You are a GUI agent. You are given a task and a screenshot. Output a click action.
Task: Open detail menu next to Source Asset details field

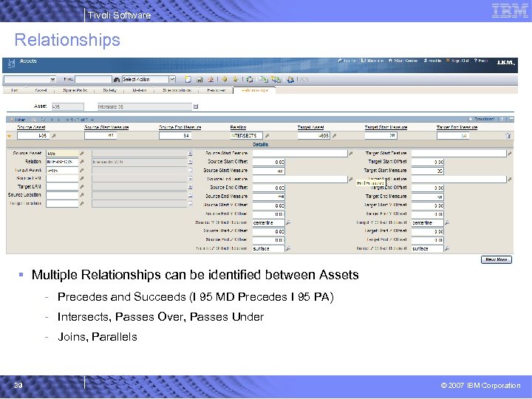click(x=81, y=154)
